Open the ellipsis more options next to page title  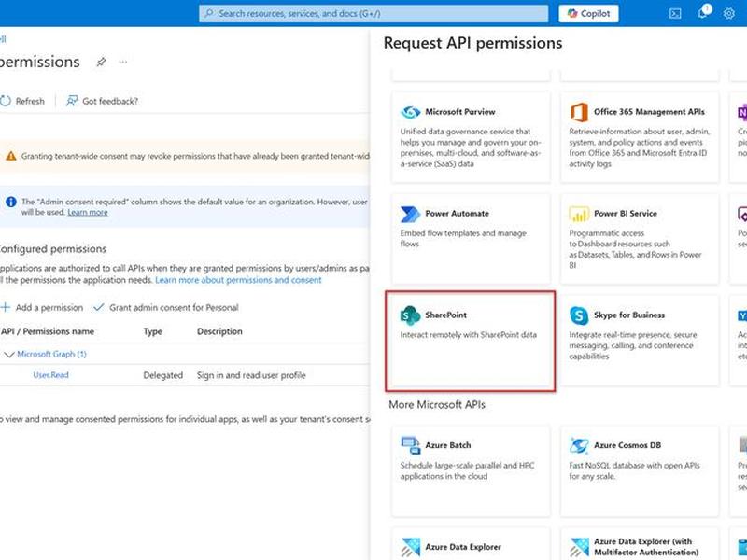tap(123, 62)
